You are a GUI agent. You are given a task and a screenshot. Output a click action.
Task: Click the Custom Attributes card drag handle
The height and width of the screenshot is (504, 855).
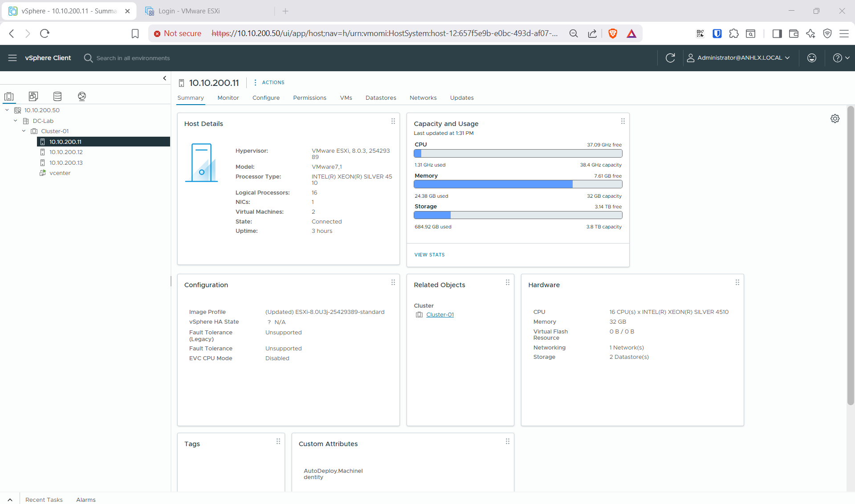pos(508,441)
